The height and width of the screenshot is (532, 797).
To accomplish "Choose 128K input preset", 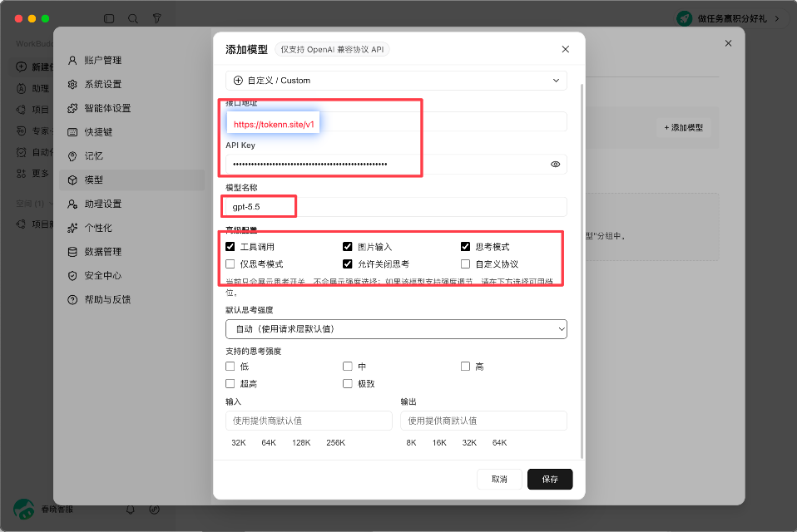I will (x=301, y=443).
